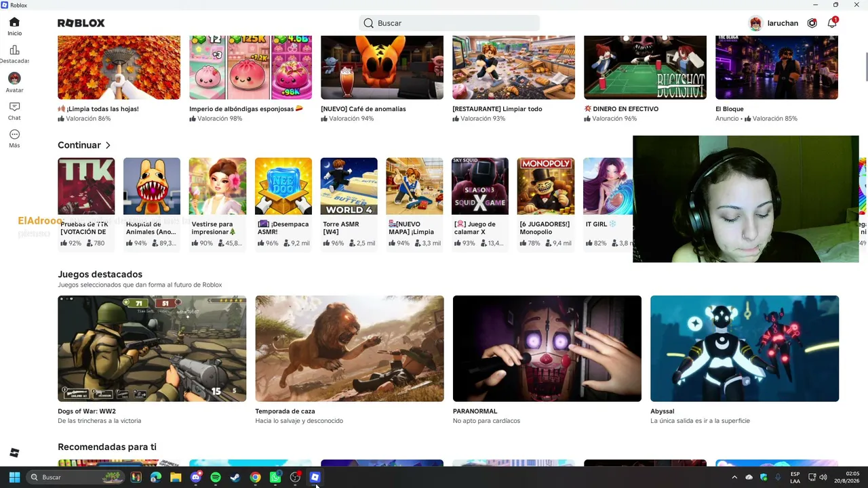The width and height of the screenshot is (868, 488).
Task: Open Dogs of War: WW2 featured game
Action: tap(152, 348)
